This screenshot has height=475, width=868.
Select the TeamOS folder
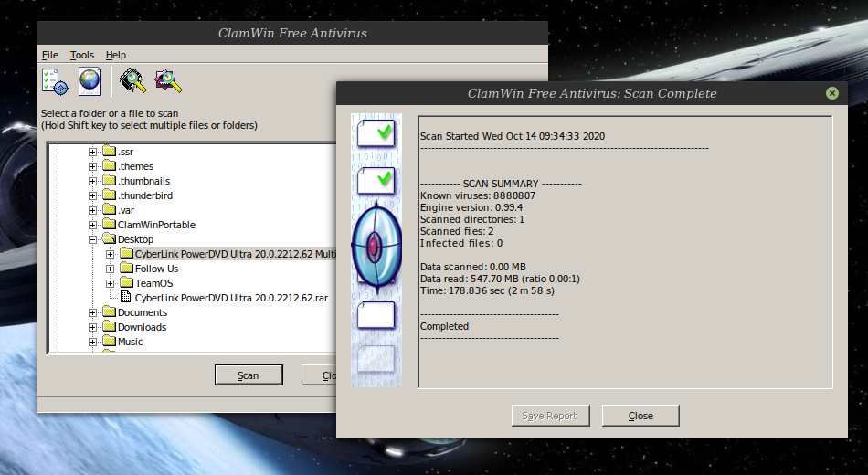[x=153, y=283]
